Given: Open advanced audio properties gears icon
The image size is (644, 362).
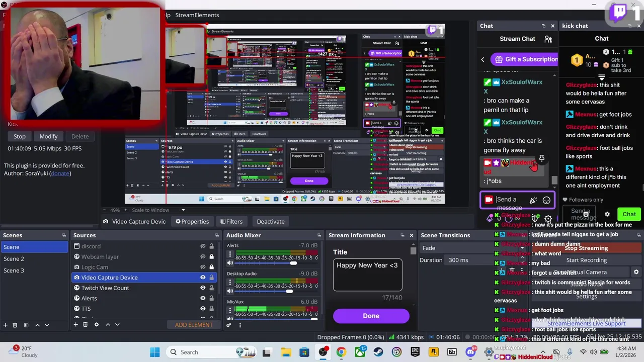Looking at the screenshot, I should pos(229,325).
